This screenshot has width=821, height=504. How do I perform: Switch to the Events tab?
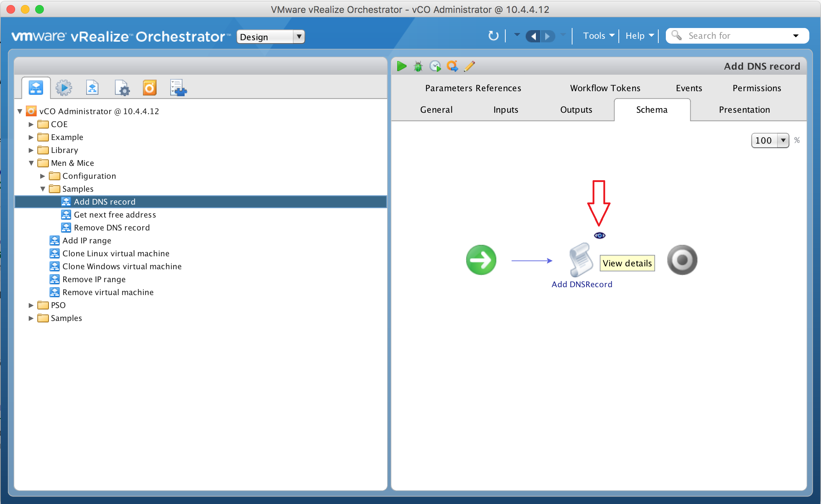point(689,88)
